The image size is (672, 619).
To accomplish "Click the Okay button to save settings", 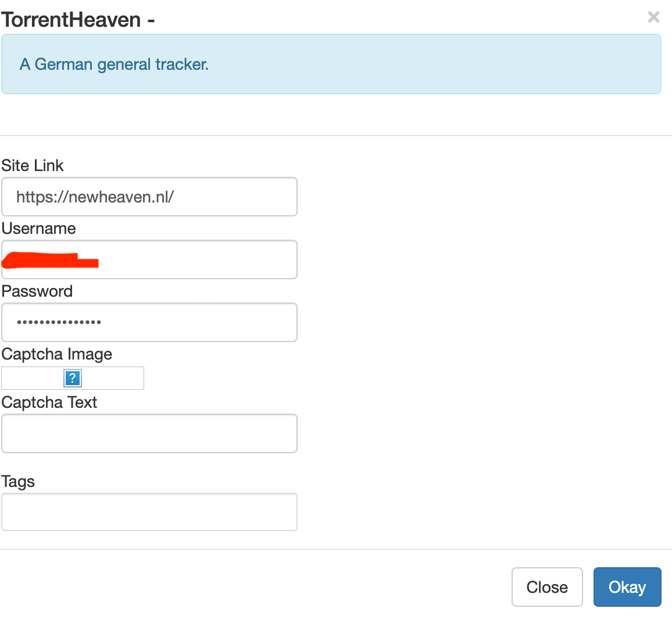I will (627, 587).
